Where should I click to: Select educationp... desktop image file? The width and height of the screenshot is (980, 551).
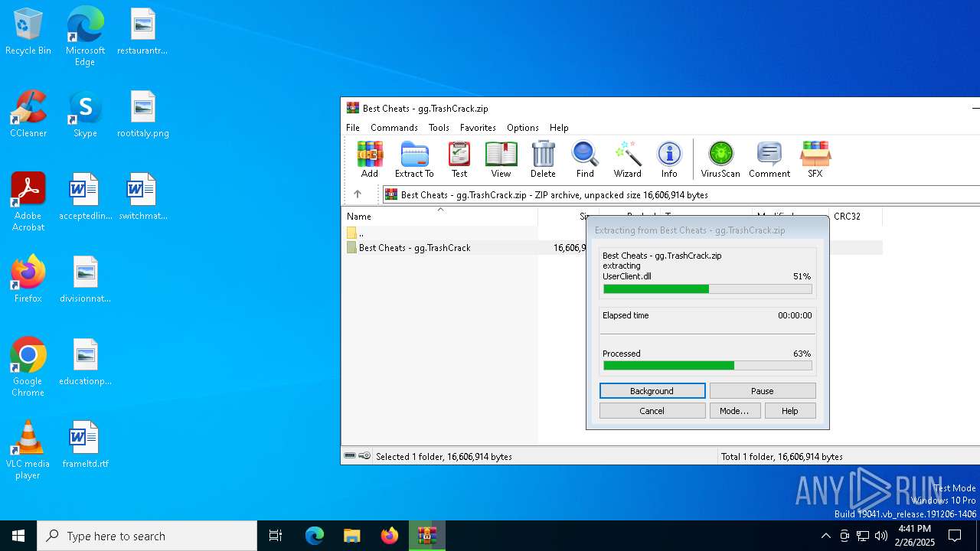(x=85, y=362)
